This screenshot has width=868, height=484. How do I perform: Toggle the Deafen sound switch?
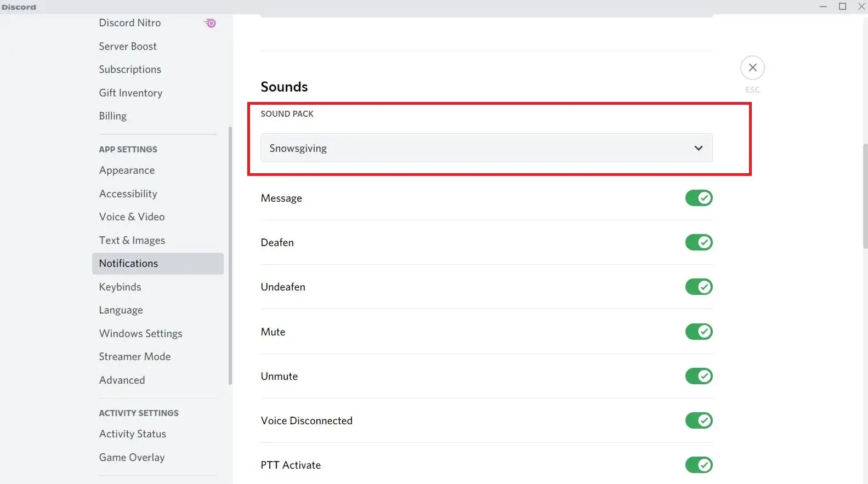click(x=699, y=242)
